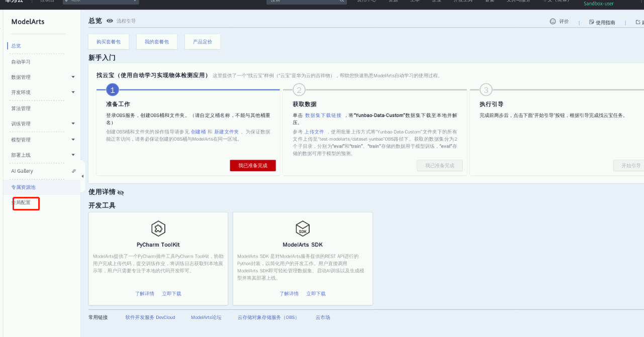The width and height of the screenshot is (644, 337).
Task: Click the PyCharm ToolKit card title
Action: [x=158, y=245]
